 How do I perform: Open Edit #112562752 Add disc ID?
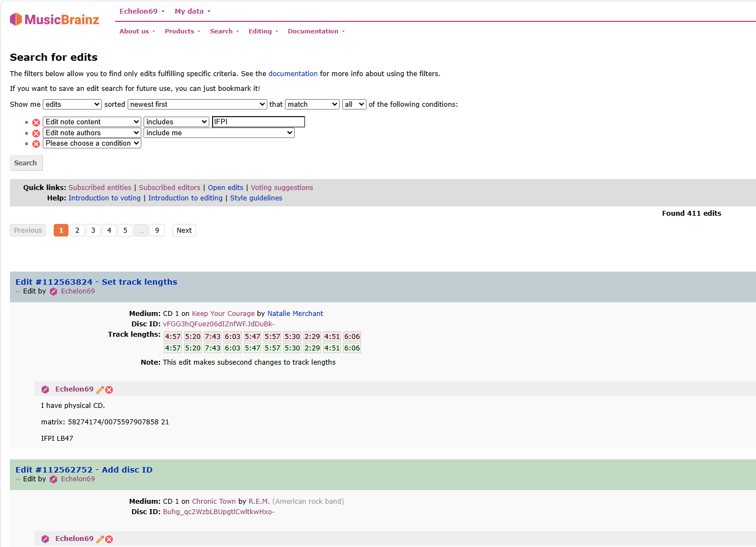(x=84, y=470)
